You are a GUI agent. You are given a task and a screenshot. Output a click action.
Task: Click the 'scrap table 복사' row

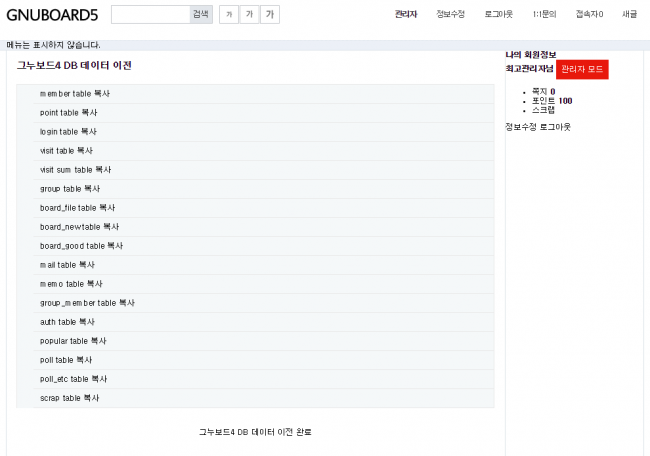[x=264, y=399]
